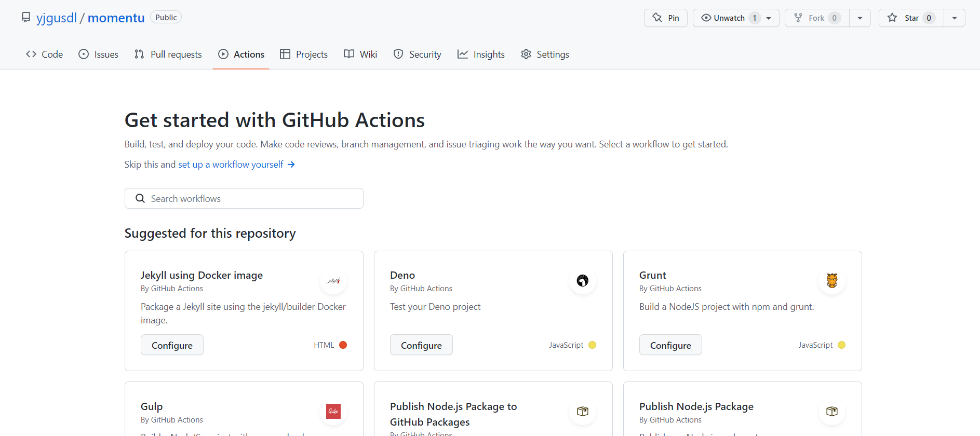Focus the Search workflows field

(244, 198)
